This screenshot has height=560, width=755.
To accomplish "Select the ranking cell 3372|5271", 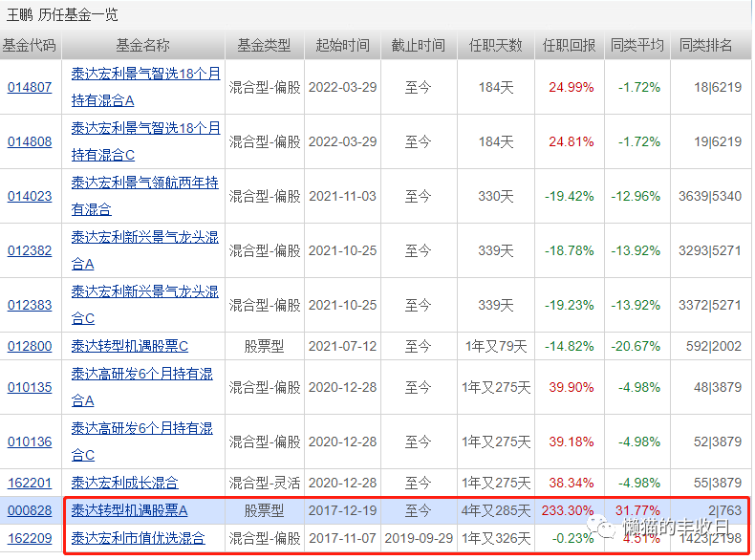I will pos(710,305).
